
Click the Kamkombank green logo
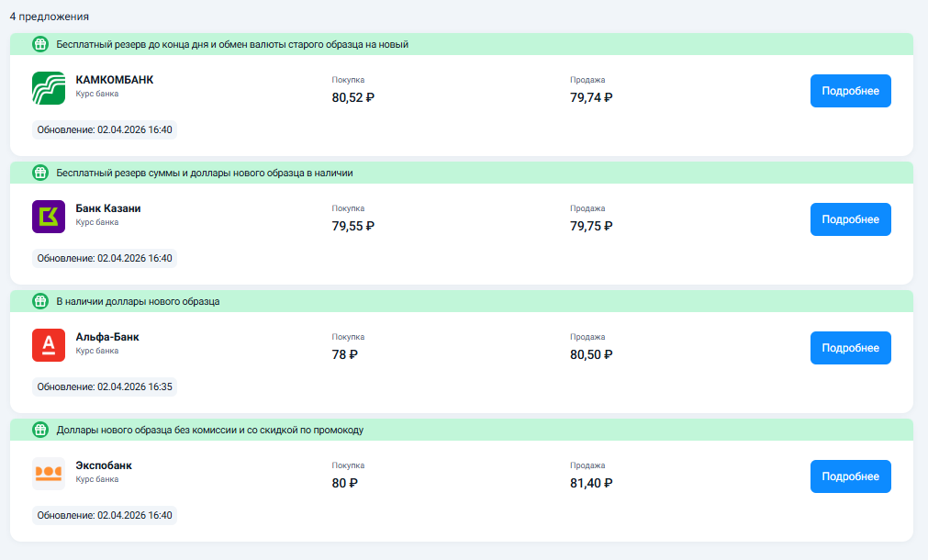pyautogui.click(x=48, y=88)
